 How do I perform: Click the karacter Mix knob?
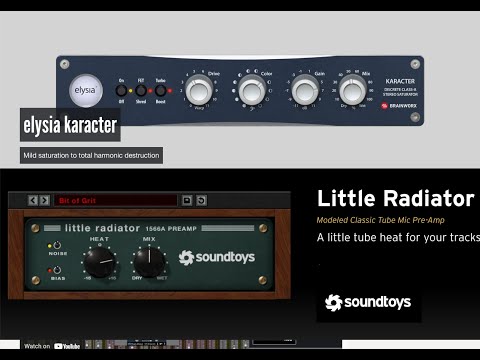[353, 90]
